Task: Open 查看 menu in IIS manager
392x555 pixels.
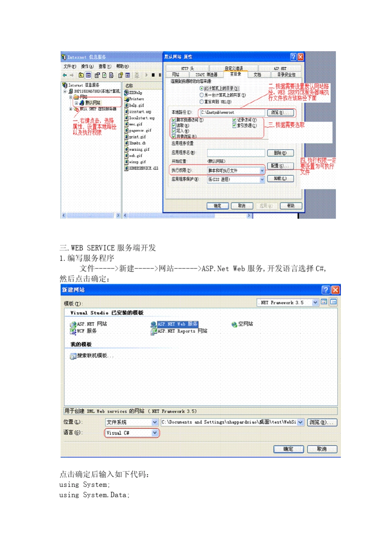Action: 105,66
